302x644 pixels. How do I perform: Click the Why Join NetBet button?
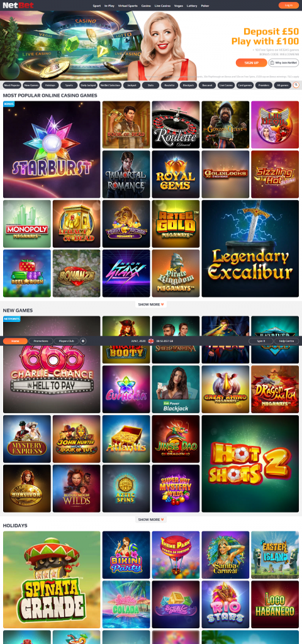point(284,62)
